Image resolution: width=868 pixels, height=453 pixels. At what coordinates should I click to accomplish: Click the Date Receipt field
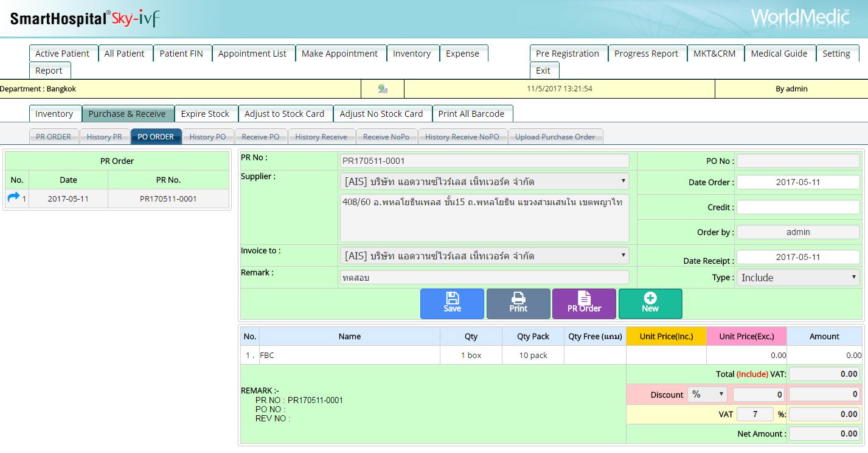tap(798, 257)
